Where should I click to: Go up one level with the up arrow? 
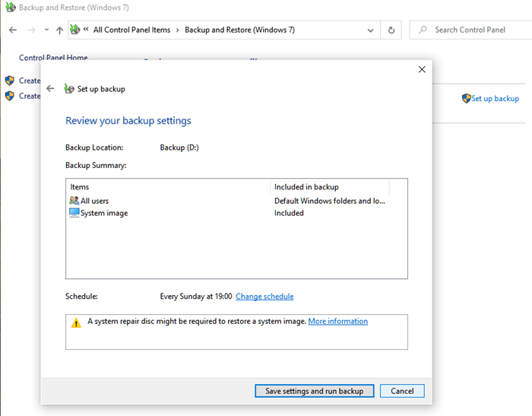60,30
